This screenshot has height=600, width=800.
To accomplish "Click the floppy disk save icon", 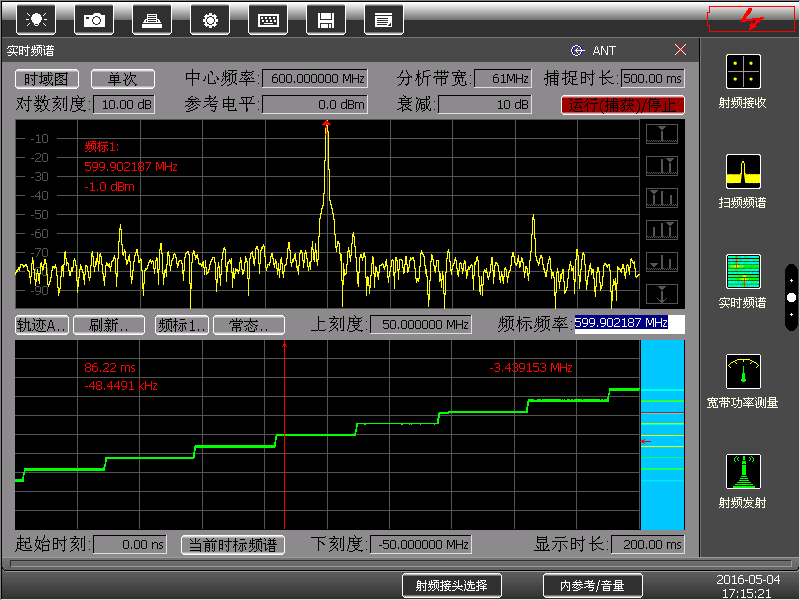I will (x=325, y=19).
